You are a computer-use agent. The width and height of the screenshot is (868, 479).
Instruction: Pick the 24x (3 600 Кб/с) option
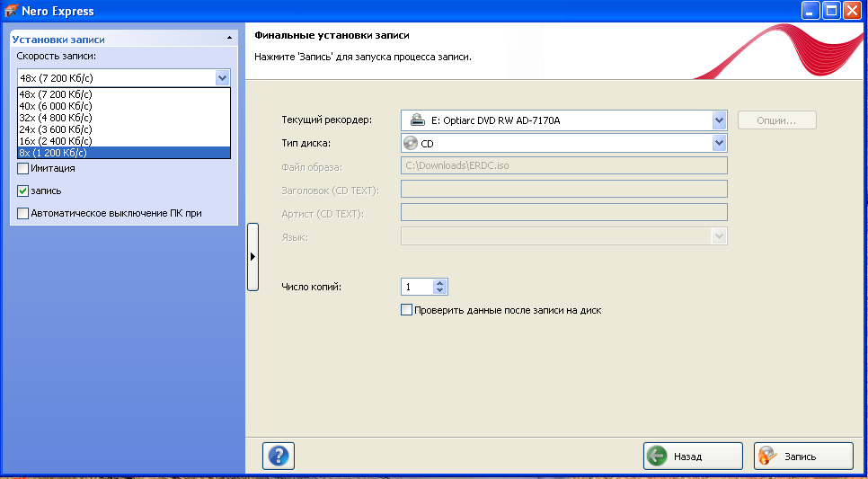[x=124, y=129]
